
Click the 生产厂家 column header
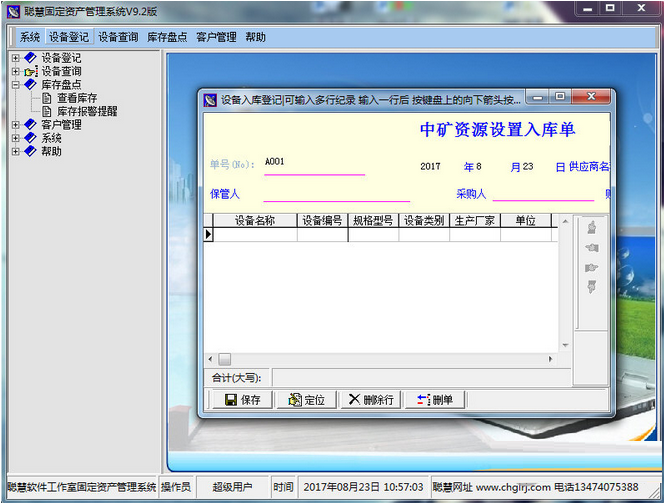click(x=475, y=221)
